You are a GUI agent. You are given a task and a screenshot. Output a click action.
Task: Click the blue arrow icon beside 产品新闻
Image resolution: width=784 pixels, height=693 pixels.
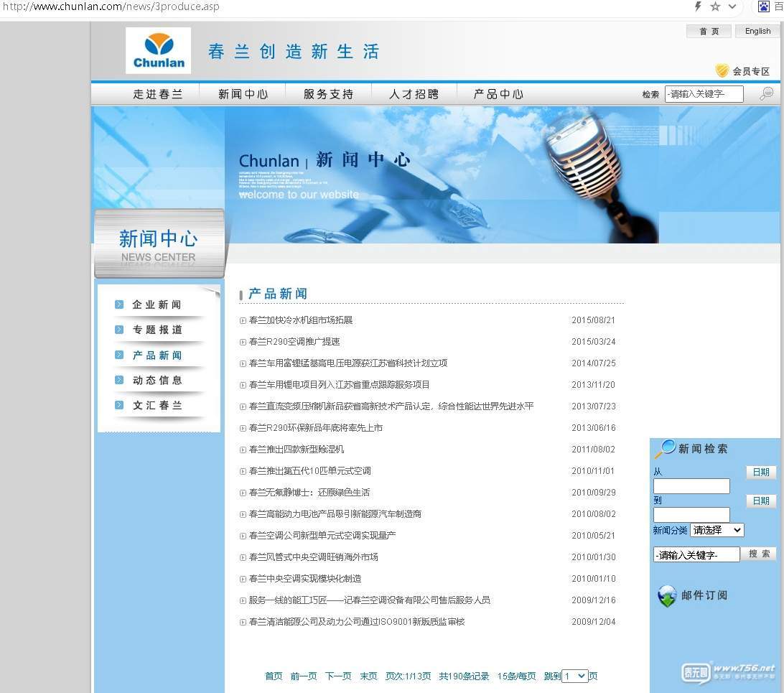tap(119, 355)
